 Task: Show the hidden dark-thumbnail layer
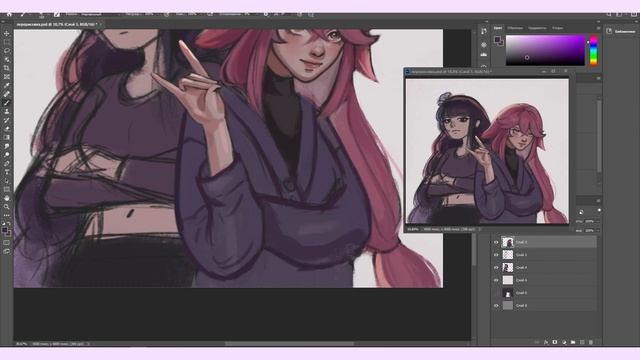click(x=496, y=293)
